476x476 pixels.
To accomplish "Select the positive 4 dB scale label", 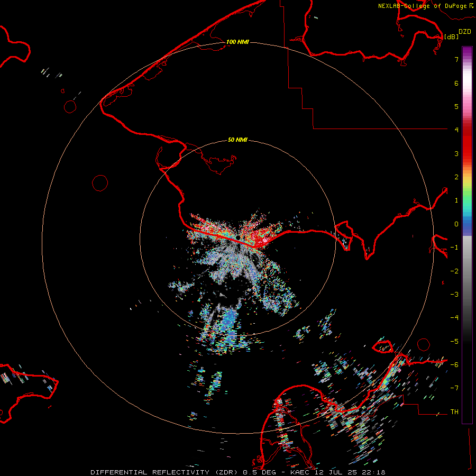I will coord(456,130).
